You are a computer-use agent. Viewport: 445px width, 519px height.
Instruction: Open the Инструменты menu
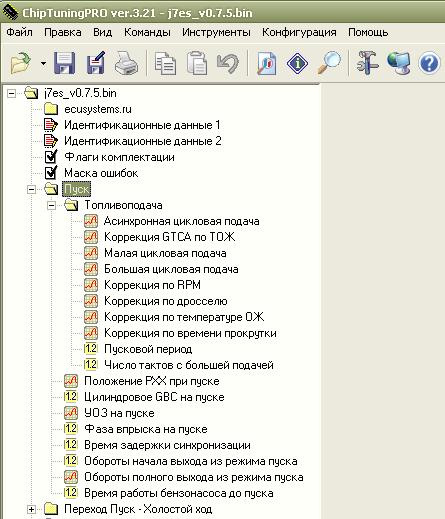(216, 33)
